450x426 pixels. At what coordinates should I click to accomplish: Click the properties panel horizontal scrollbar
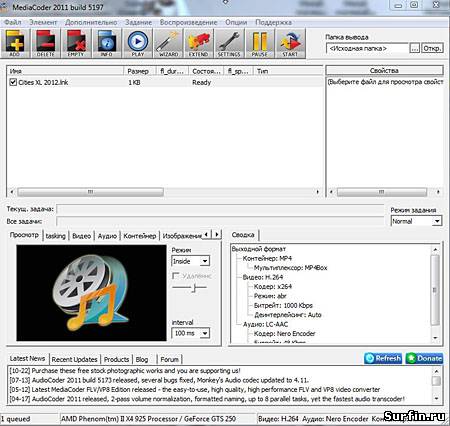coord(382,192)
